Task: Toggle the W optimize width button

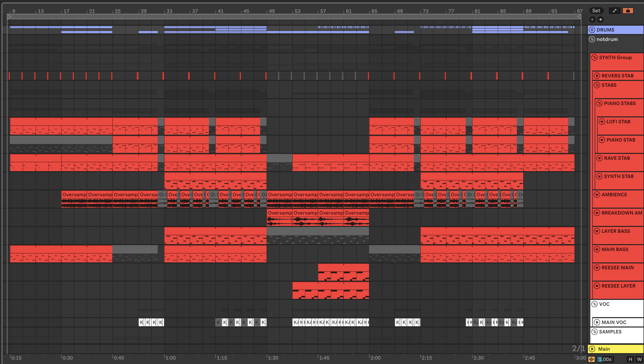Action: tap(639, 359)
